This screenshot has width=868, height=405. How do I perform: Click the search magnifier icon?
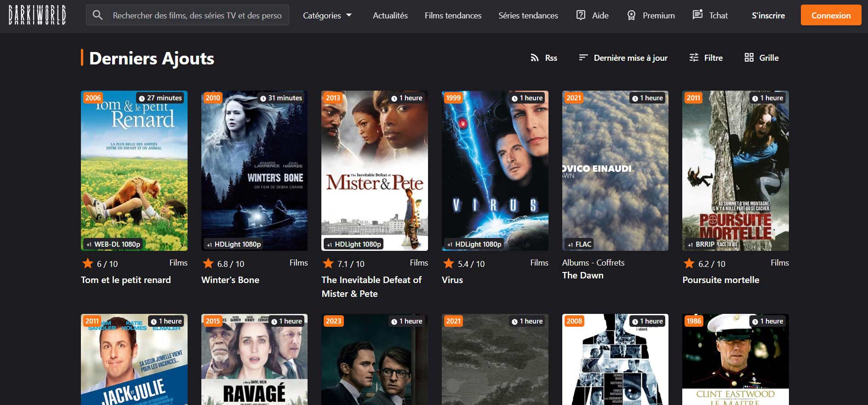click(x=97, y=15)
